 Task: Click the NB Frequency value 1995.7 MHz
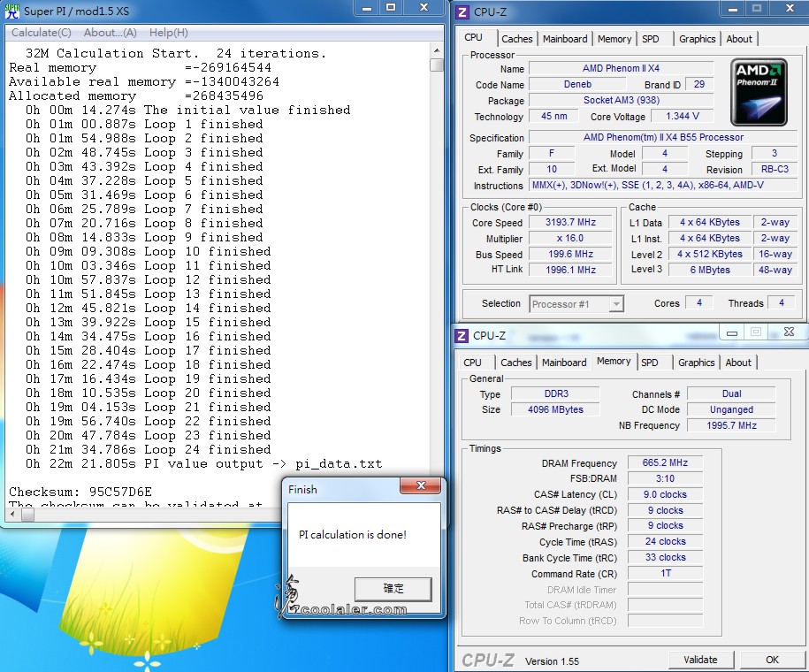tap(731, 426)
